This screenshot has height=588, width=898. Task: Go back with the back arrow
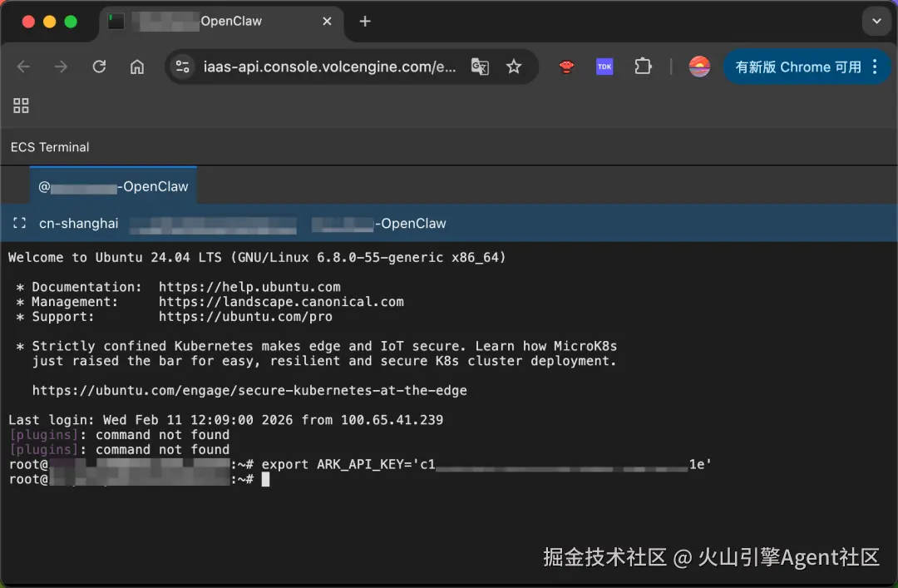(x=23, y=67)
